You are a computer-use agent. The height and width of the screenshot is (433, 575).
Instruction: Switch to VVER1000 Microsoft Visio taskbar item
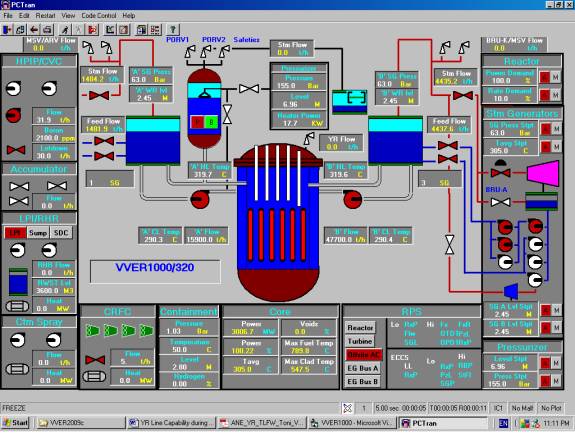[352, 423]
